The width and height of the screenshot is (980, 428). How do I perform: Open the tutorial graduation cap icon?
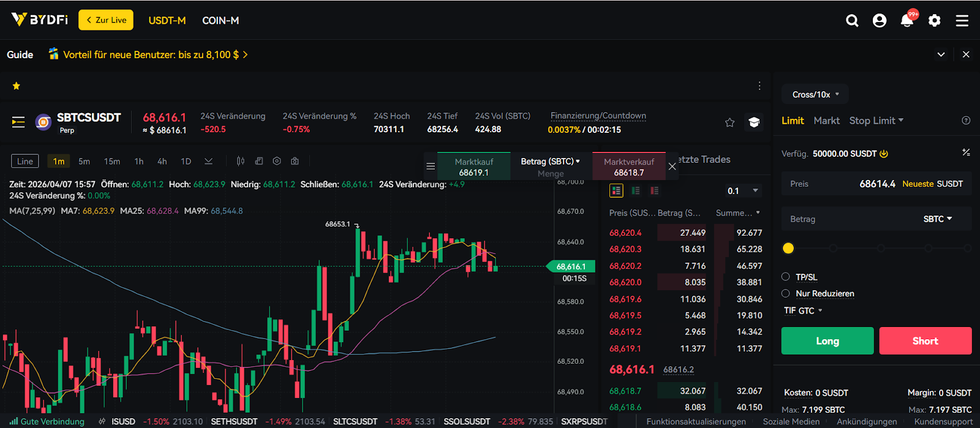pyautogui.click(x=754, y=122)
